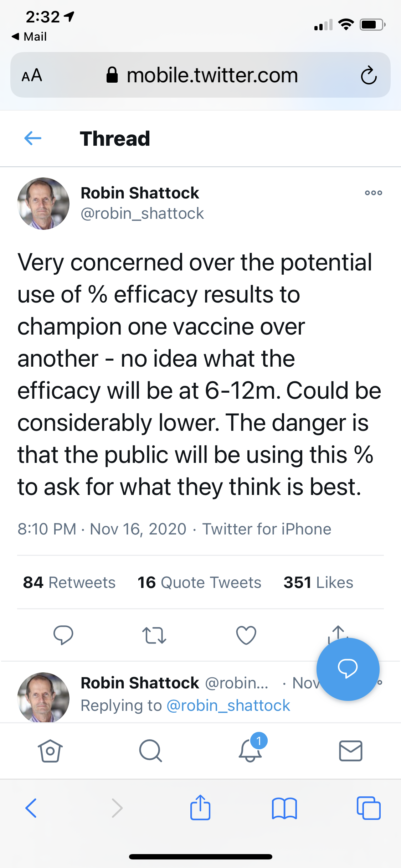Open Safari share sheet icon
Screen dimensions: 401x868
(x=200, y=807)
